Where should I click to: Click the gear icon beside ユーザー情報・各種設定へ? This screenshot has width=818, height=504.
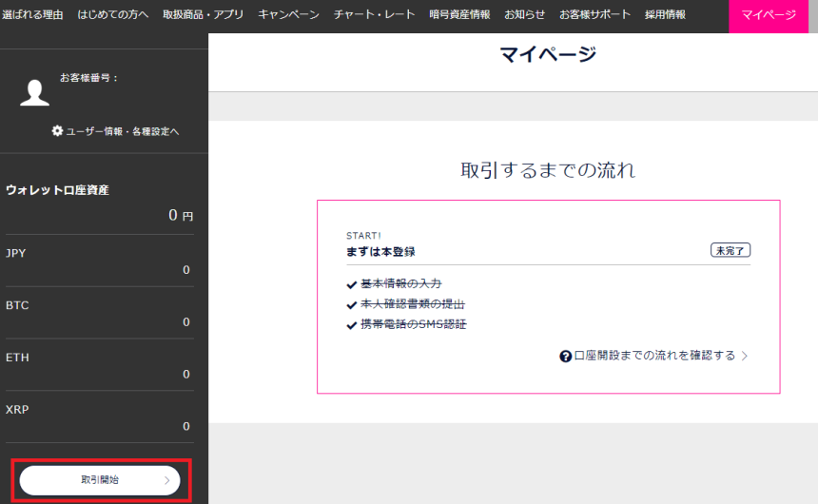[x=57, y=131]
